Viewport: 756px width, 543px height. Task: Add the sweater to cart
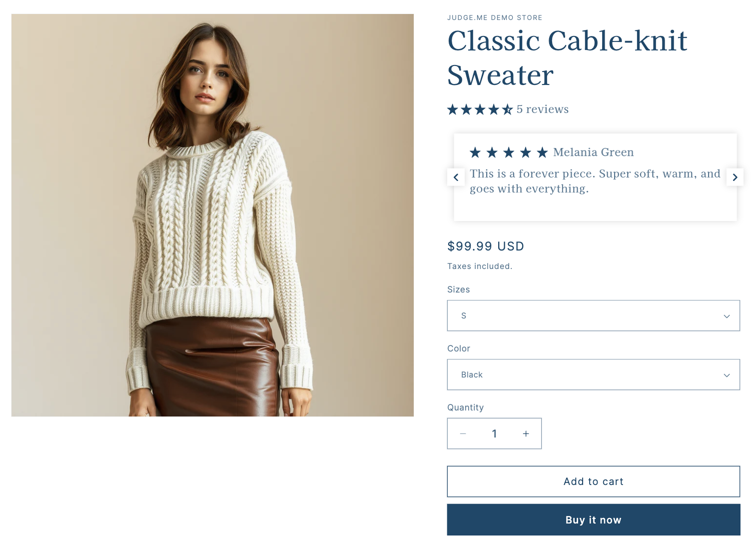(593, 481)
